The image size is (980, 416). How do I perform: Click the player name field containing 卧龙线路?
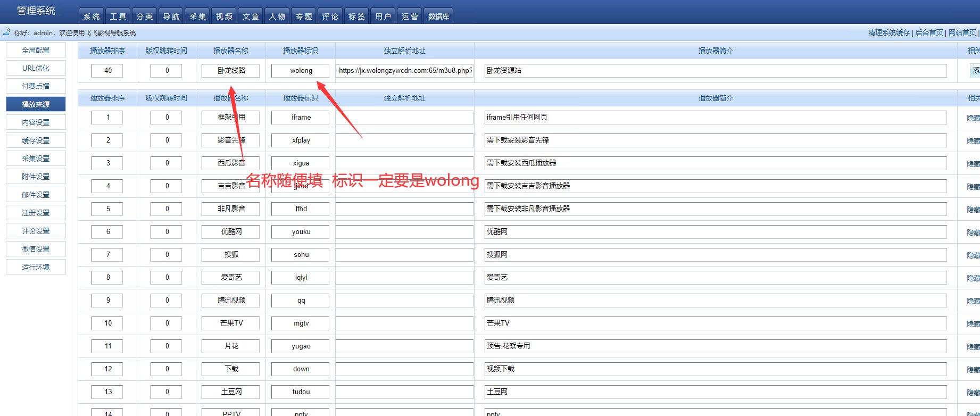[x=230, y=71]
